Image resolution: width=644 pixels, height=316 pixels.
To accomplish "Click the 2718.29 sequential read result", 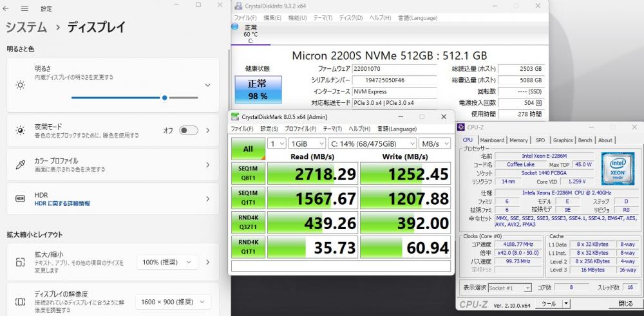I will pos(313,174).
